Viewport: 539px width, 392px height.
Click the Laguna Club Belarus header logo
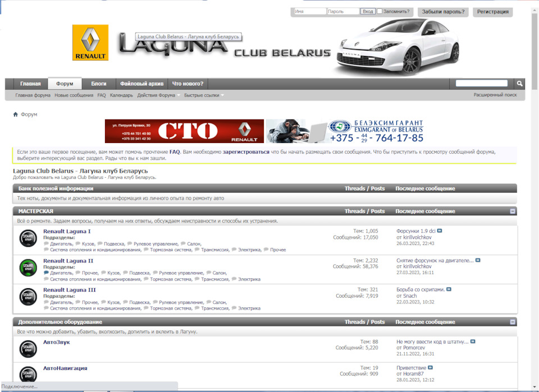click(225, 45)
